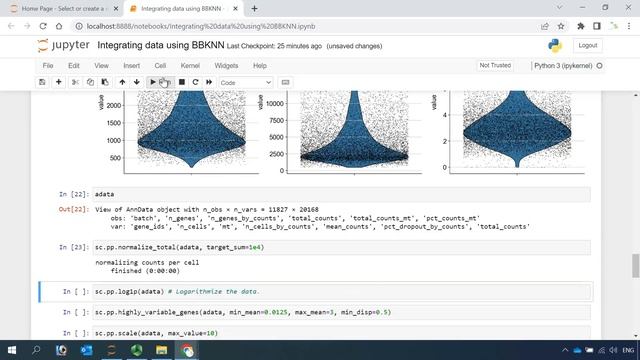This screenshot has height=360, width=640.
Task: Reload the current page
Action: coord(43,26)
